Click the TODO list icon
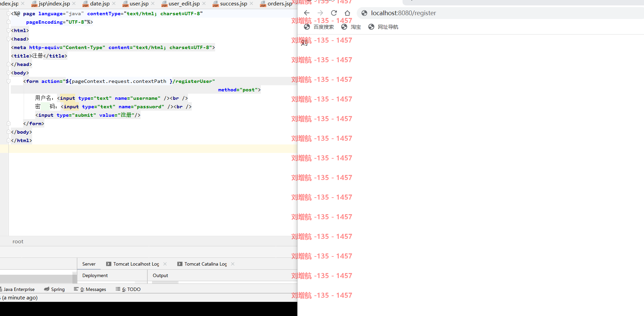 [x=118, y=289]
